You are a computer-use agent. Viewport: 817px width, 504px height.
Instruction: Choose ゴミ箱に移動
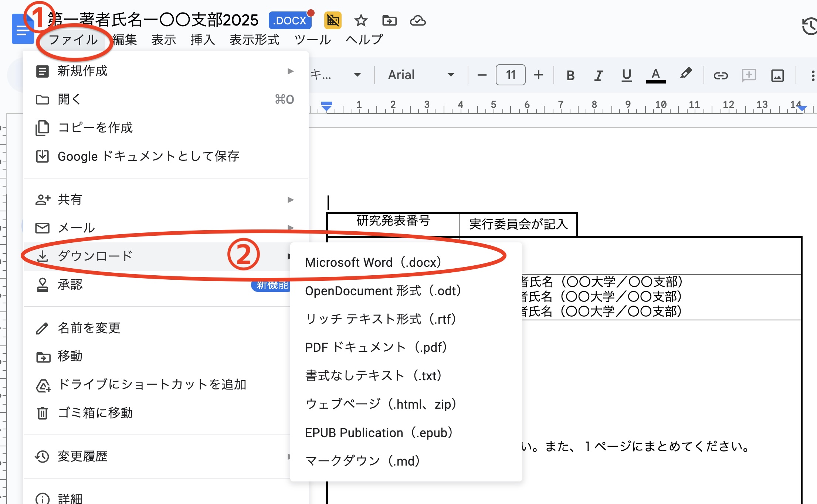click(157, 413)
